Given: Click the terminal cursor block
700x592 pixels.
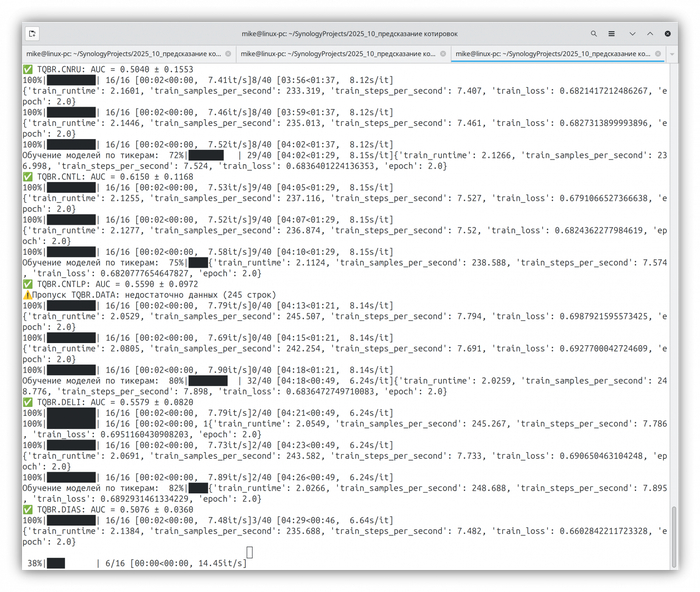Looking at the screenshot, I should pyautogui.click(x=250, y=551).
